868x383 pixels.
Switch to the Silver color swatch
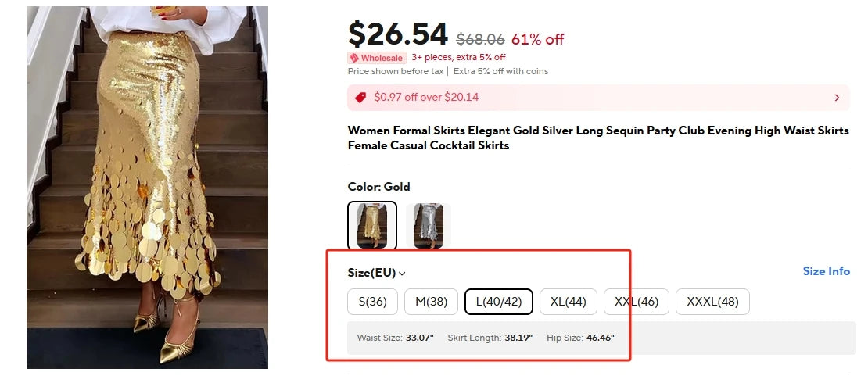429,225
